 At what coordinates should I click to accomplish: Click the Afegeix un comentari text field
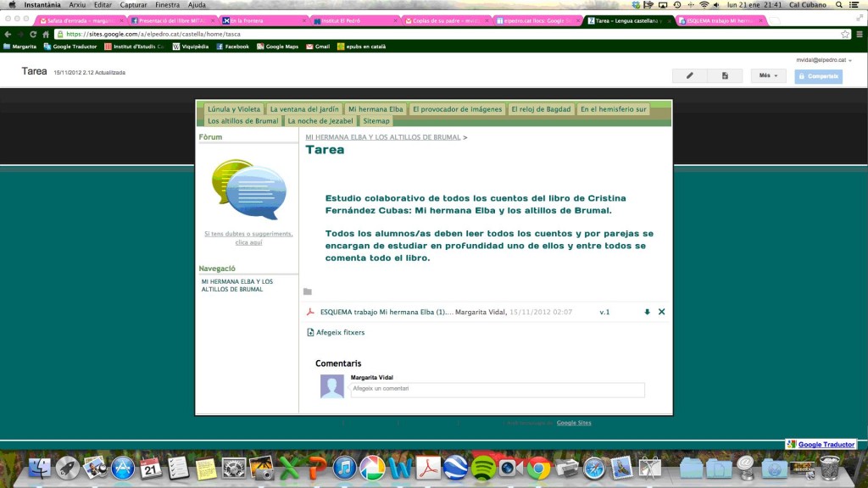coord(497,389)
